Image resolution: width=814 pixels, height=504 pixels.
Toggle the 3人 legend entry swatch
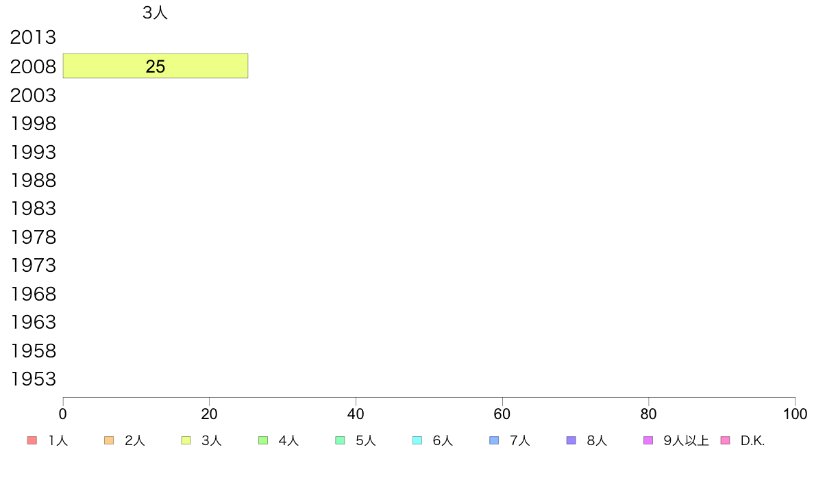click(186, 440)
